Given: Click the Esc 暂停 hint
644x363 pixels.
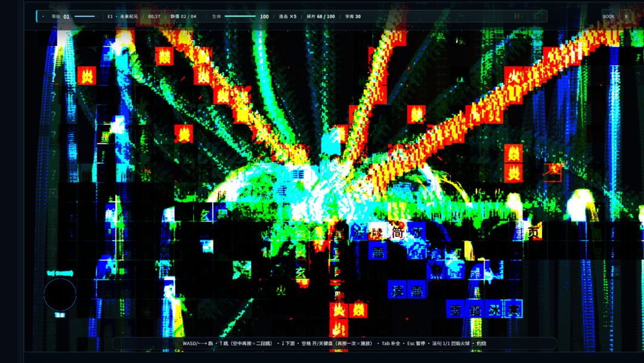Looking at the screenshot, I should pyautogui.click(x=416, y=343).
